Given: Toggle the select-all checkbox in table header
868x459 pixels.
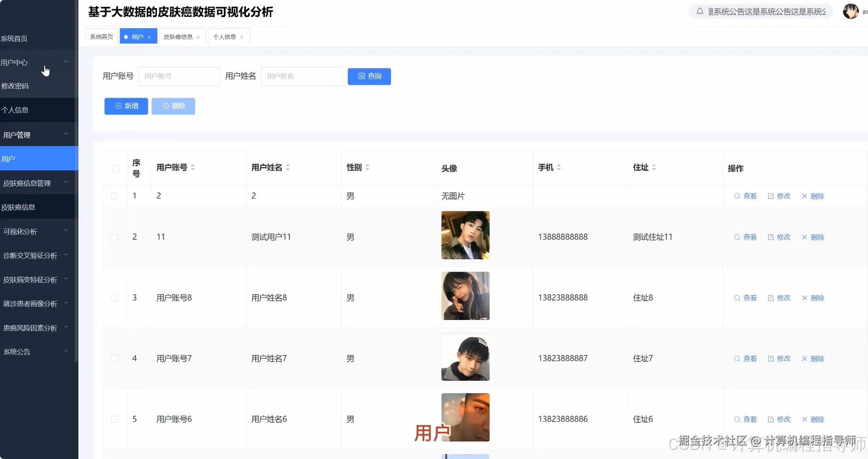Looking at the screenshot, I should (x=115, y=168).
